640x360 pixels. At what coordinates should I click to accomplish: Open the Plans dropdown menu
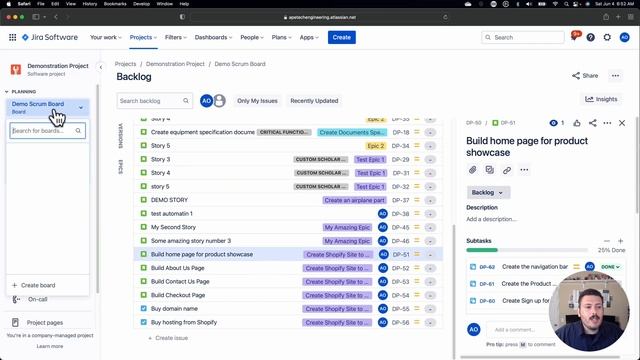click(281, 37)
